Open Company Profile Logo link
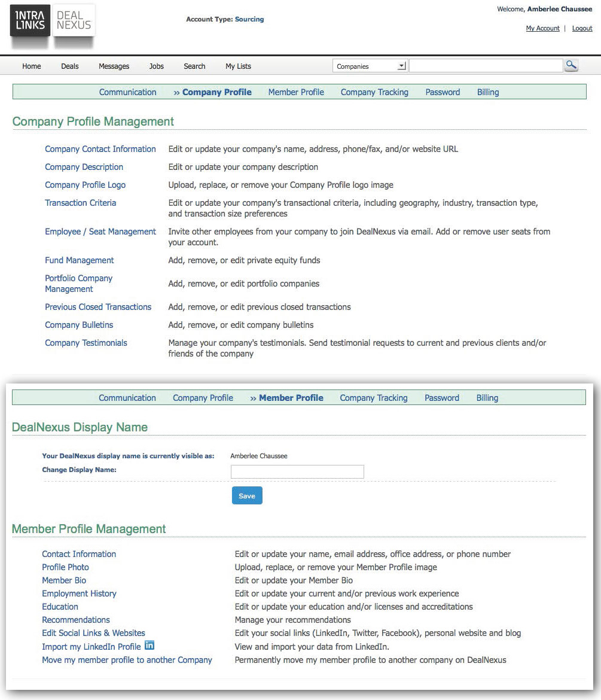Screen dimensions: 601x700 (86, 185)
